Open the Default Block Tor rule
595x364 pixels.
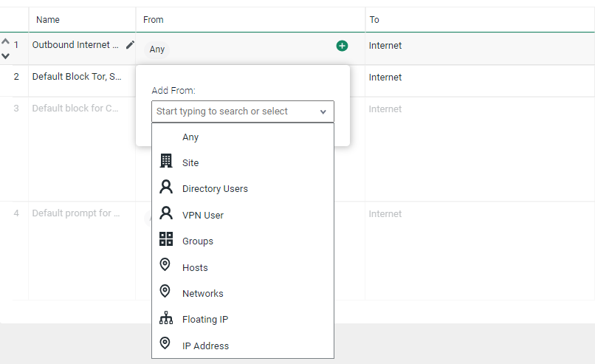click(77, 77)
